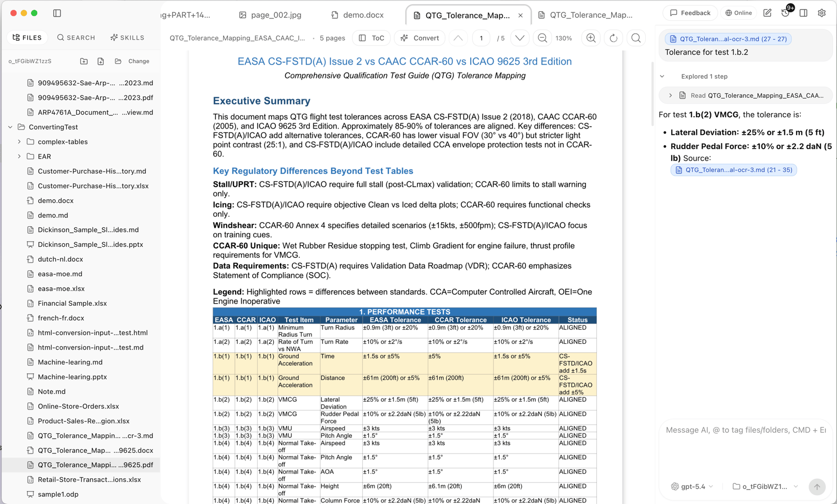This screenshot has height=504, width=837.
Task: Open chat history with 9+ notifications
Action: point(786,13)
